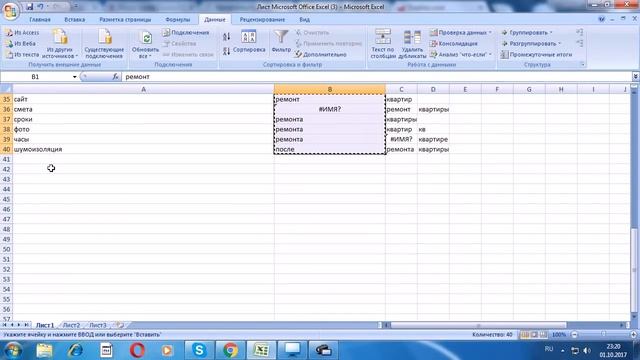640x360 pixels.
Task: Click cell with шумоизоляция
Action: [x=143, y=149]
